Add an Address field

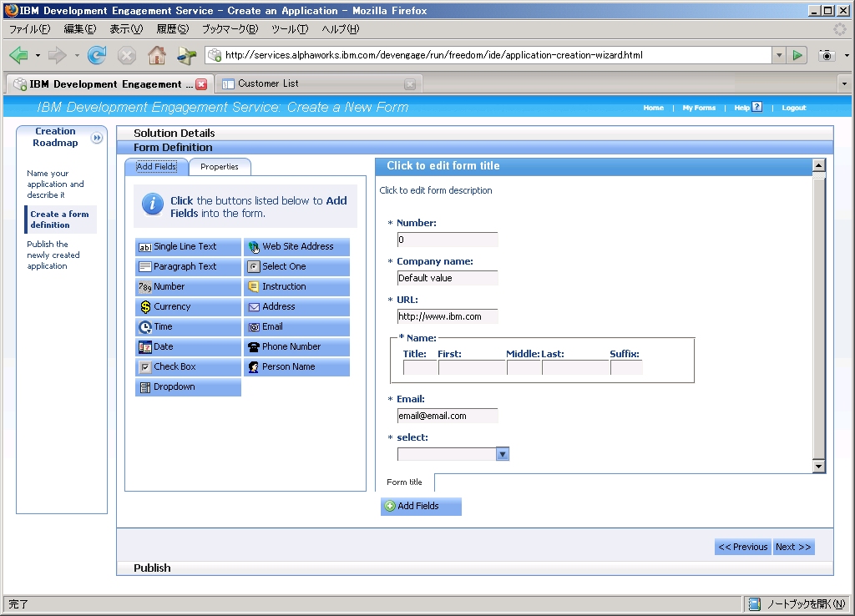[296, 307]
